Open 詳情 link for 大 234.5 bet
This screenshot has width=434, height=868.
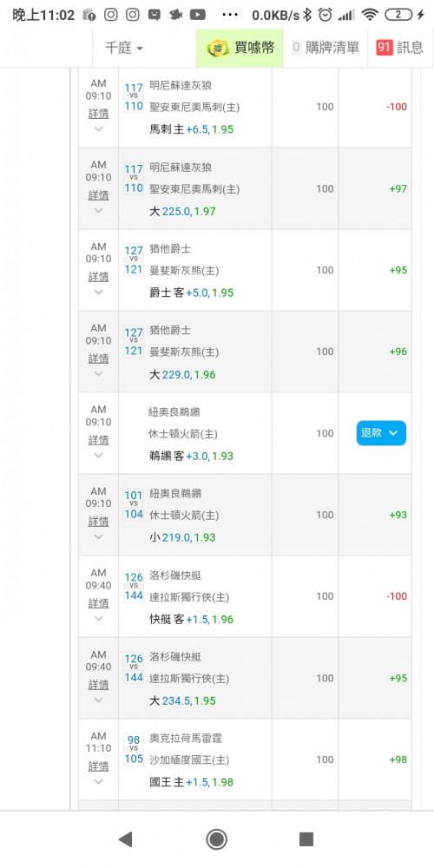point(99,685)
